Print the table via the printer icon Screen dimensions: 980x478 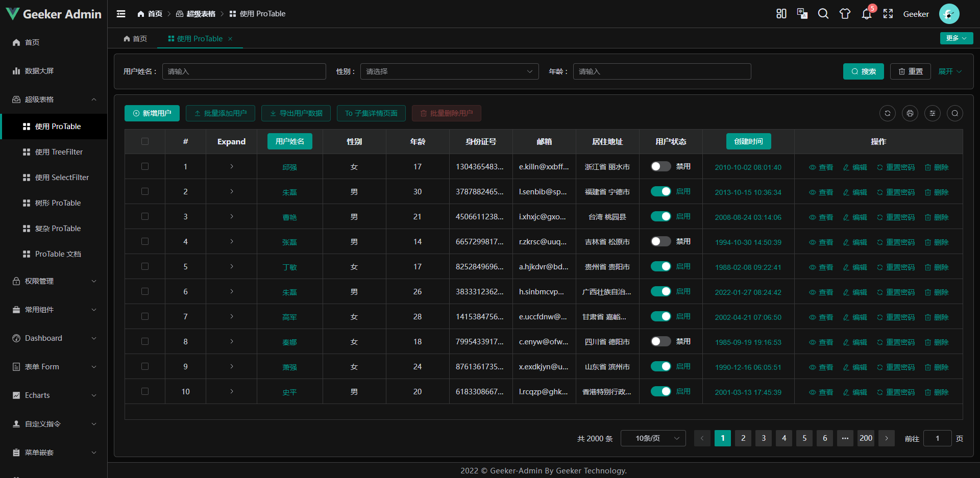(x=910, y=113)
